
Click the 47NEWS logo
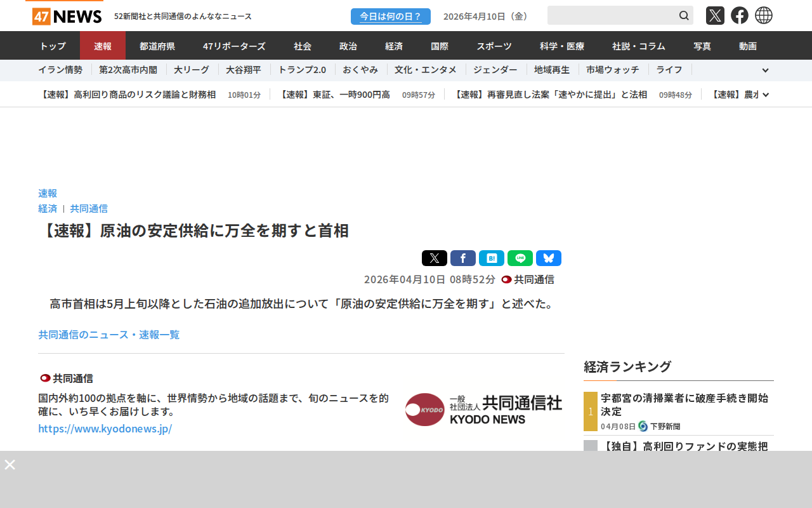tap(67, 17)
